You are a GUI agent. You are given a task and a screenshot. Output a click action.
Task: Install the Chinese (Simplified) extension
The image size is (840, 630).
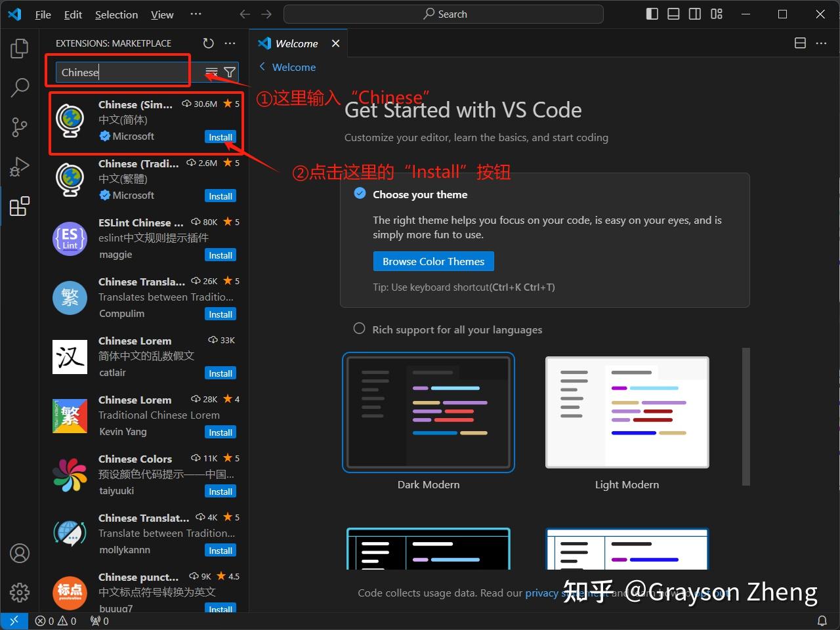point(220,136)
